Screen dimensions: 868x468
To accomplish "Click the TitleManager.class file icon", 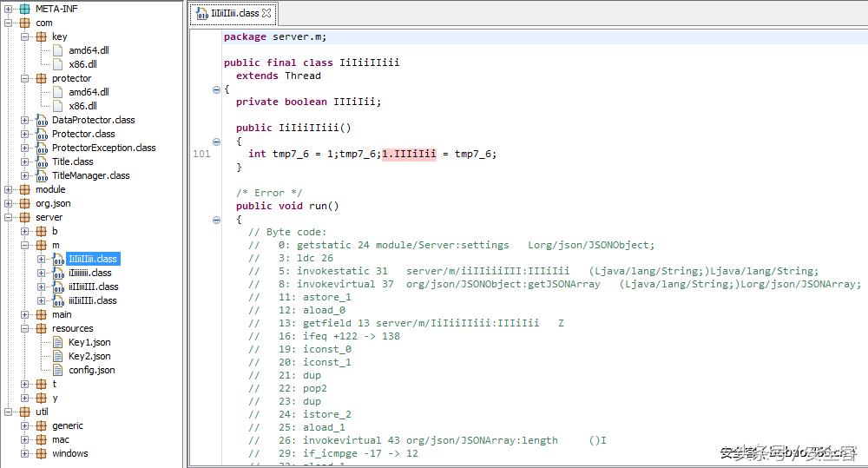I will (42, 175).
